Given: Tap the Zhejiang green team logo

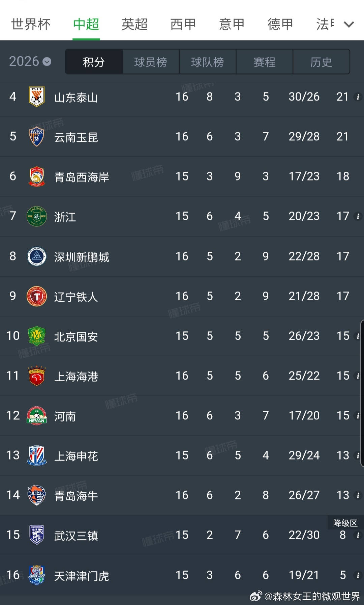Looking at the screenshot, I should click(37, 216).
